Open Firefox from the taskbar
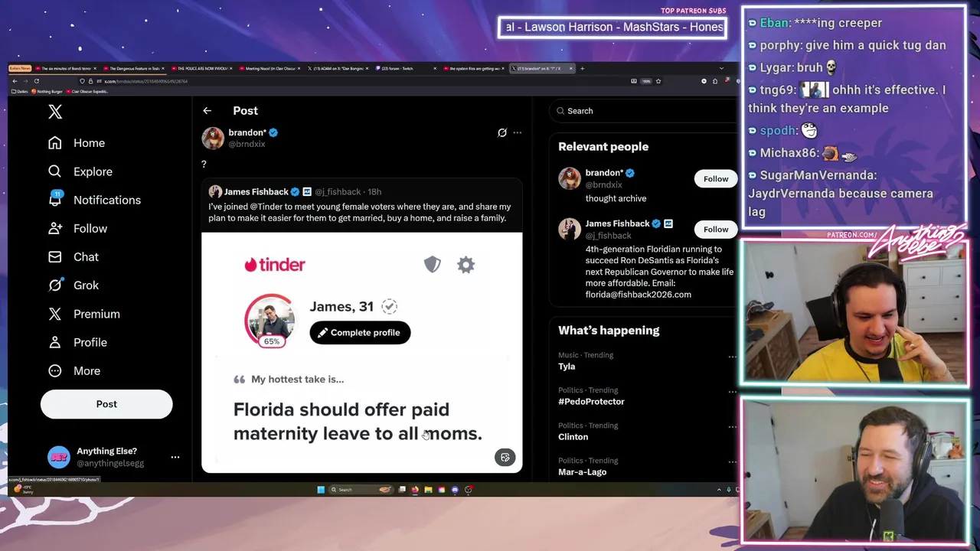The height and width of the screenshot is (551, 980). tap(415, 490)
